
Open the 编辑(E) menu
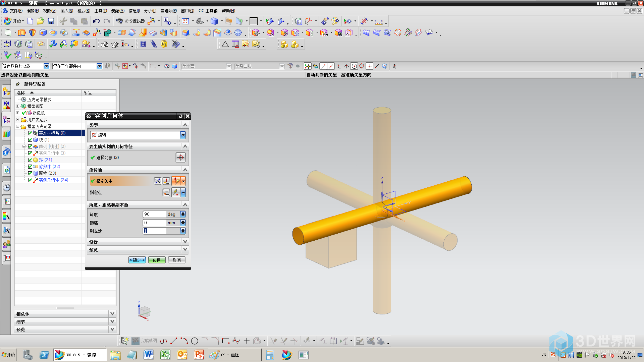tap(33, 11)
